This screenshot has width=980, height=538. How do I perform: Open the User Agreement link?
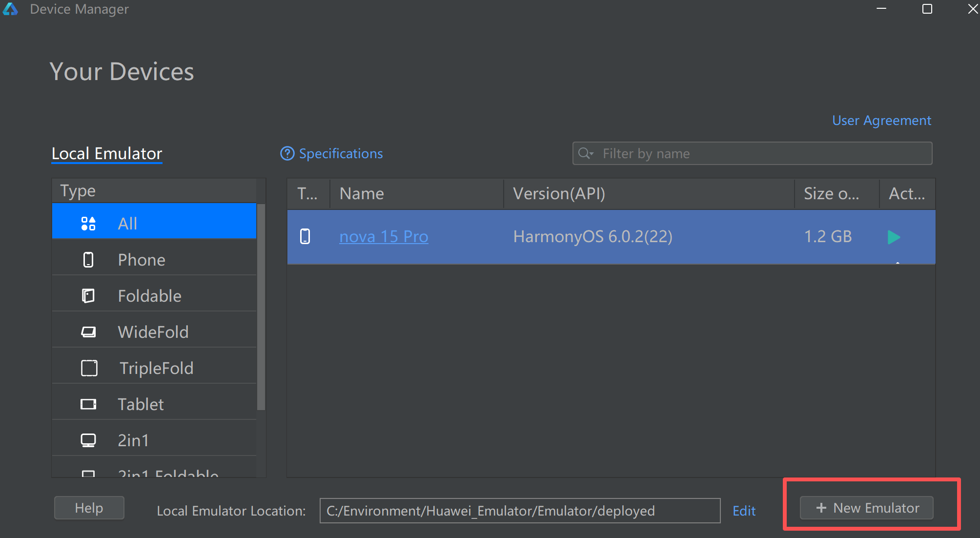881,121
